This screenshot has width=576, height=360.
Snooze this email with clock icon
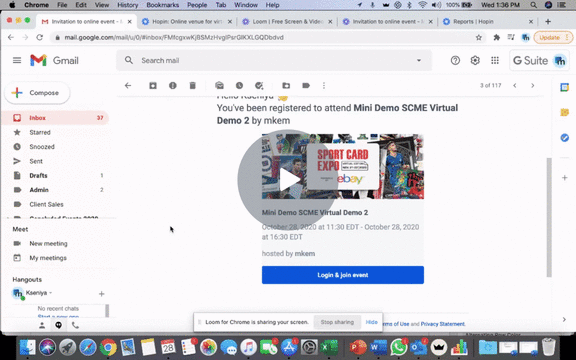(x=240, y=86)
